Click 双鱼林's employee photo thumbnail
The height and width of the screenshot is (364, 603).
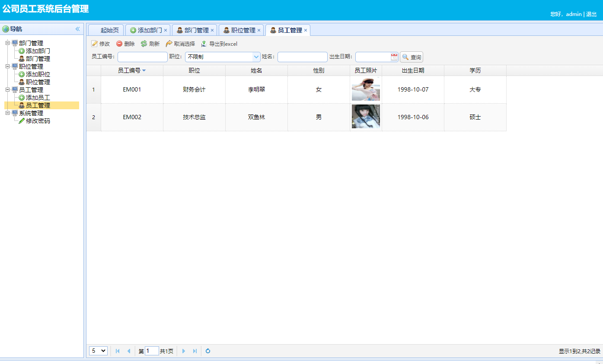click(365, 117)
